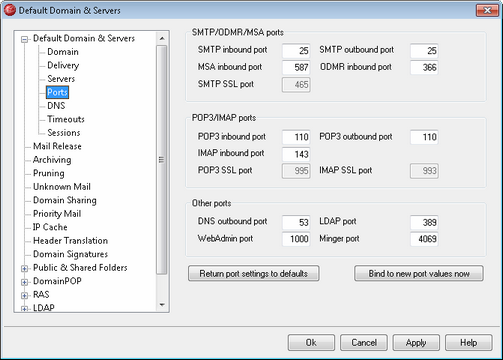Image resolution: width=503 pixels, height=360 pixels.
Task: Click the Apply button
Action: pos(416,343)
